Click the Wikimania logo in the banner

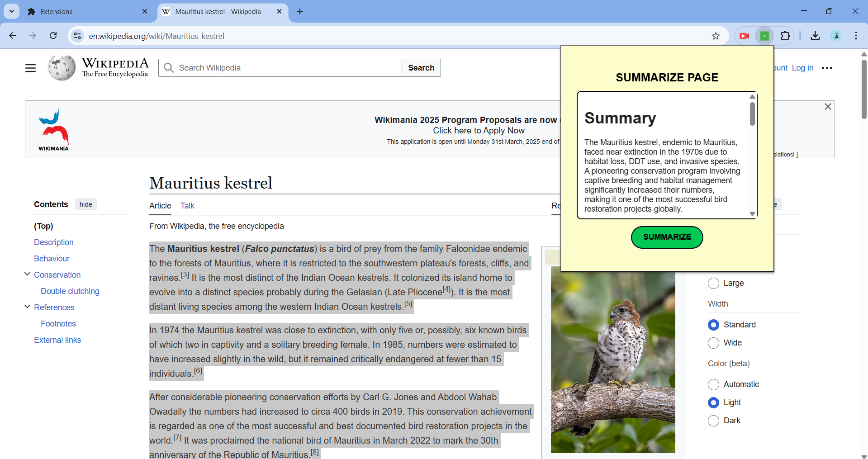54,129
